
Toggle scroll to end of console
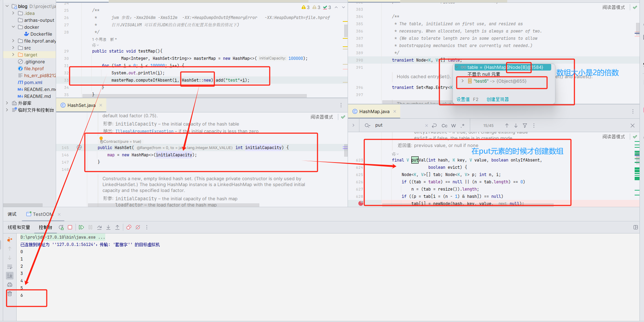coord(10,276)
